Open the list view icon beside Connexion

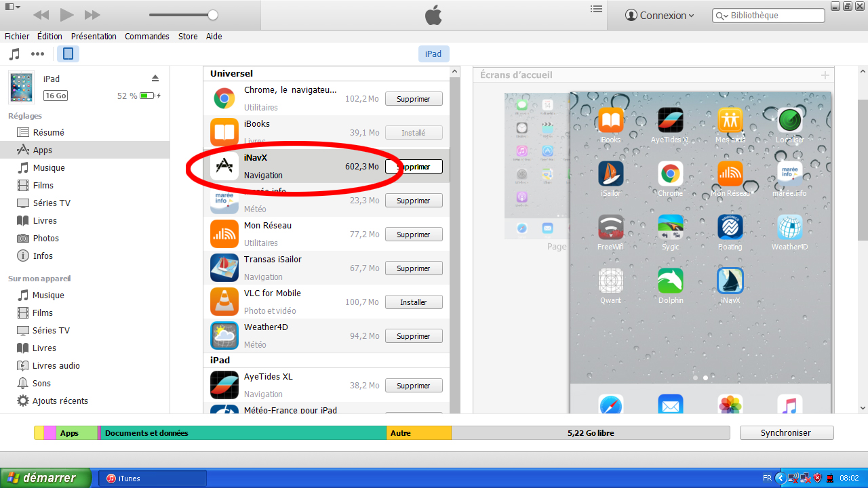tap(596, 9)
